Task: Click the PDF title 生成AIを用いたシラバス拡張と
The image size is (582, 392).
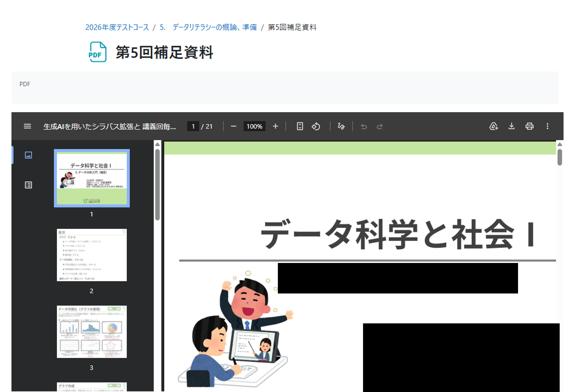Action: click(x=110, y=127)
